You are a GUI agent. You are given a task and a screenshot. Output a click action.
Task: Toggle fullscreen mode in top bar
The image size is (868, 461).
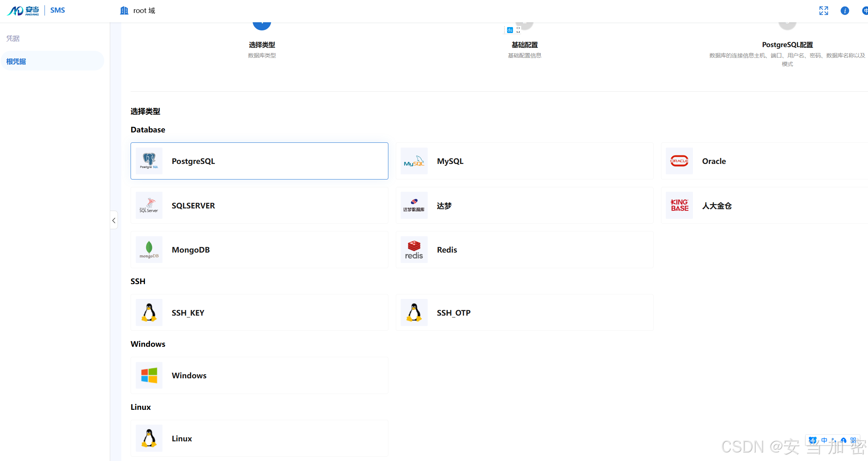[823, 11]
